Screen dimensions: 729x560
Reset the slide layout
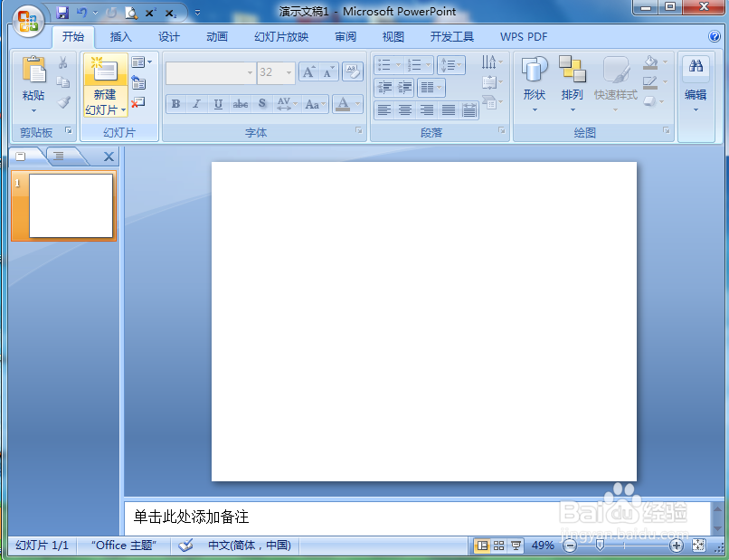point(138,81)
